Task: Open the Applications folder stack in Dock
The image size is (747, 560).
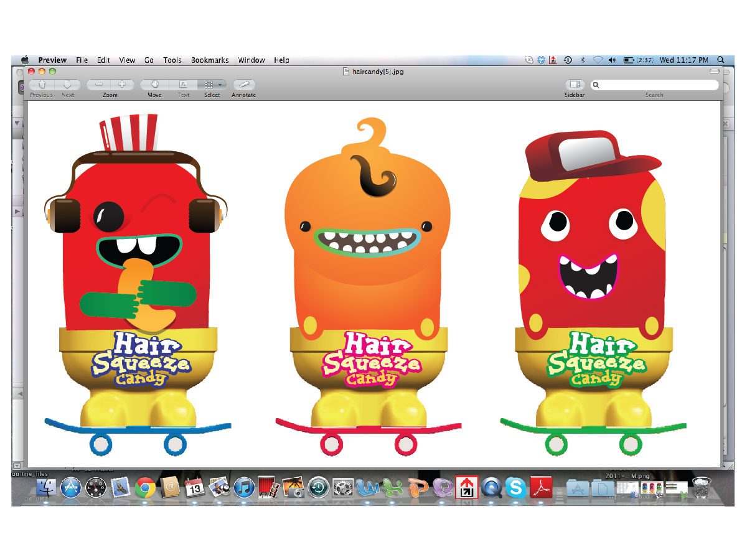Action: [x=577, y=488]
